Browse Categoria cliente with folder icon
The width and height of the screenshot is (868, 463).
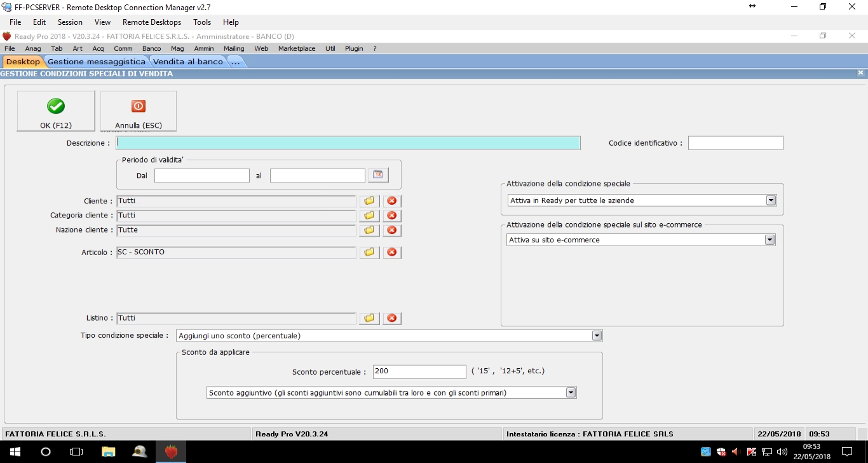[369, 216]
